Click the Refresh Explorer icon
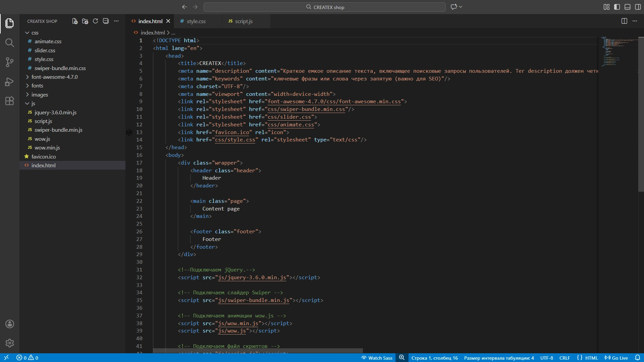The width and height of the screenshot is (644, 362). click(x=95, y=21)
